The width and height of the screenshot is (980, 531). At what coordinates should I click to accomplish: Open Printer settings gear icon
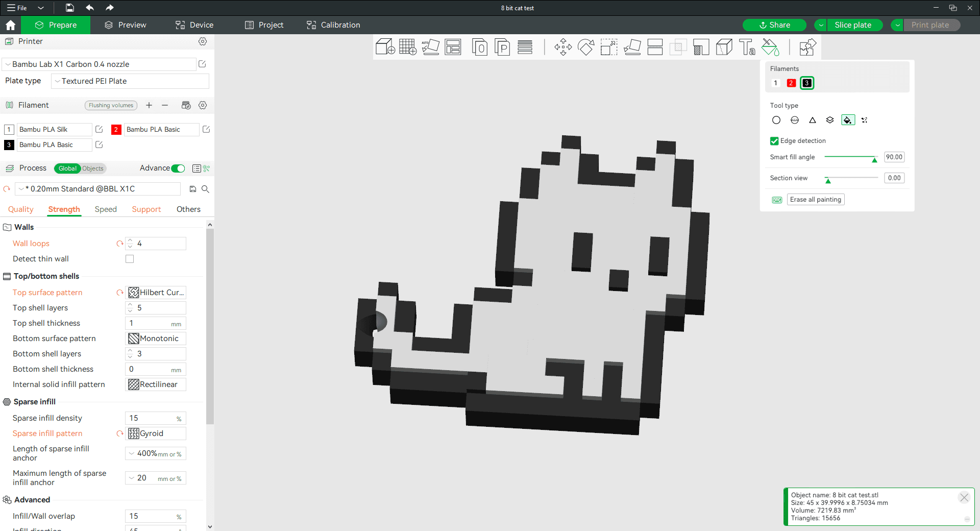click(203, 41)
